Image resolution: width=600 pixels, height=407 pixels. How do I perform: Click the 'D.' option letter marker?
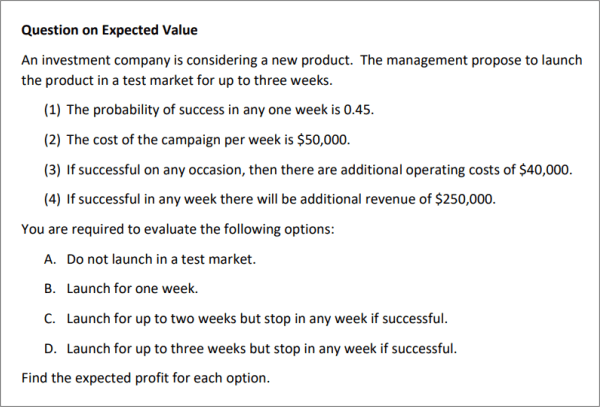point(51,349)
